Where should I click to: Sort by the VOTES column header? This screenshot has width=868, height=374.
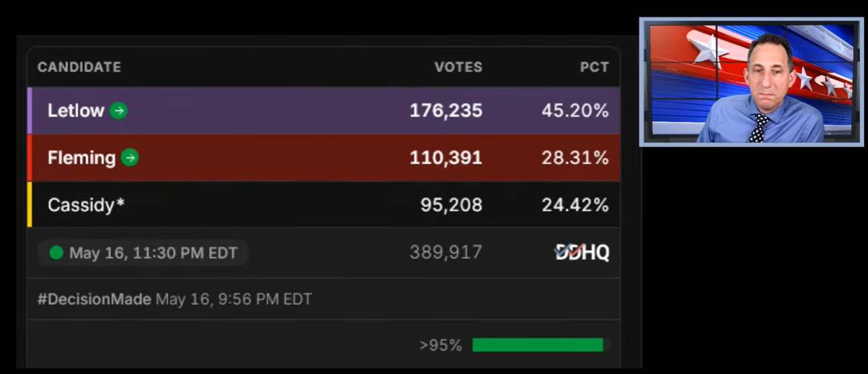[458, 67]
